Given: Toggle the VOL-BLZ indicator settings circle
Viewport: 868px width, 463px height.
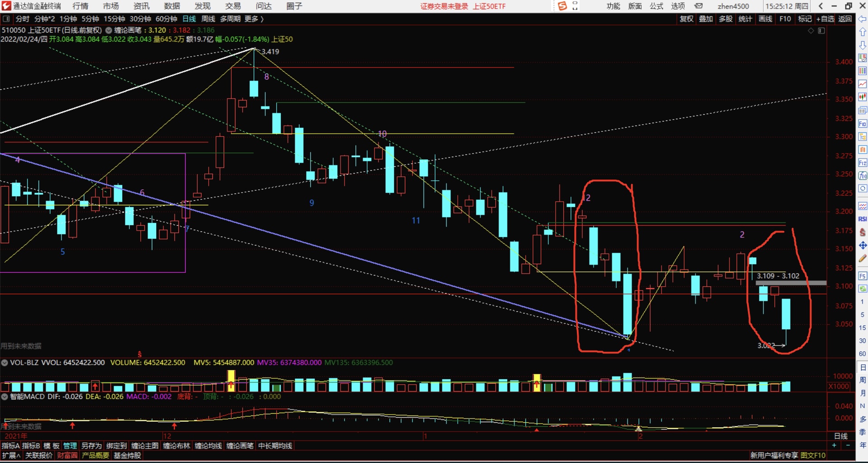Looking at the screenshot, I should 5,363.
